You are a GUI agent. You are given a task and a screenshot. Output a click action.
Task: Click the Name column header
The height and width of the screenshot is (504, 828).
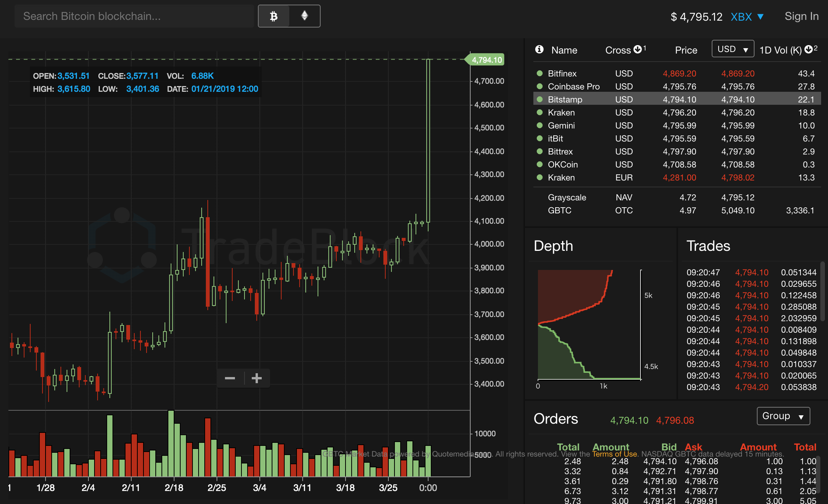click(x=564, y=50)
